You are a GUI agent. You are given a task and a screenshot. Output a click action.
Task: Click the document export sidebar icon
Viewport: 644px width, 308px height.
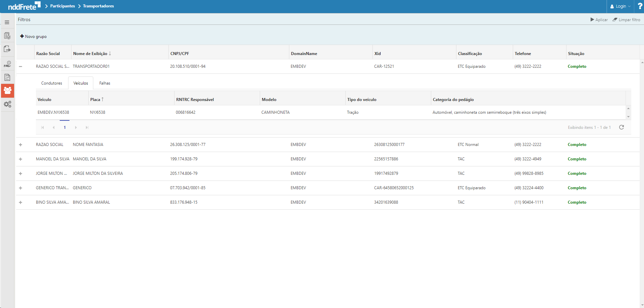[7, 49]
